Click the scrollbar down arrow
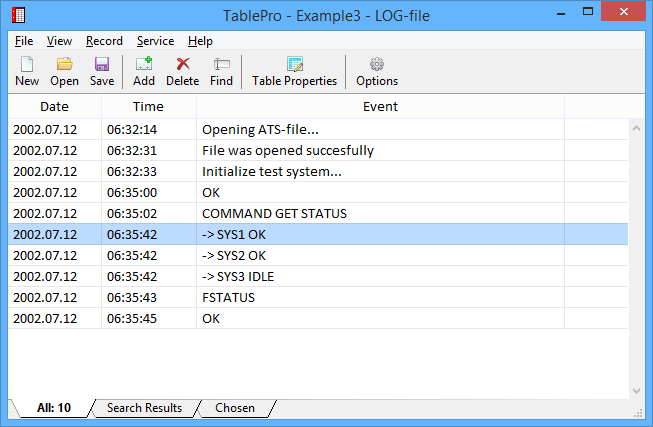Viewport: 653px width, 427px height. [636, 391]
